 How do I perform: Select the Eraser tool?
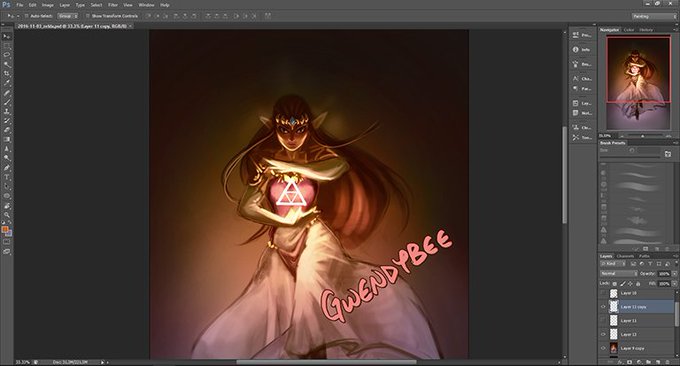[7, 130]
